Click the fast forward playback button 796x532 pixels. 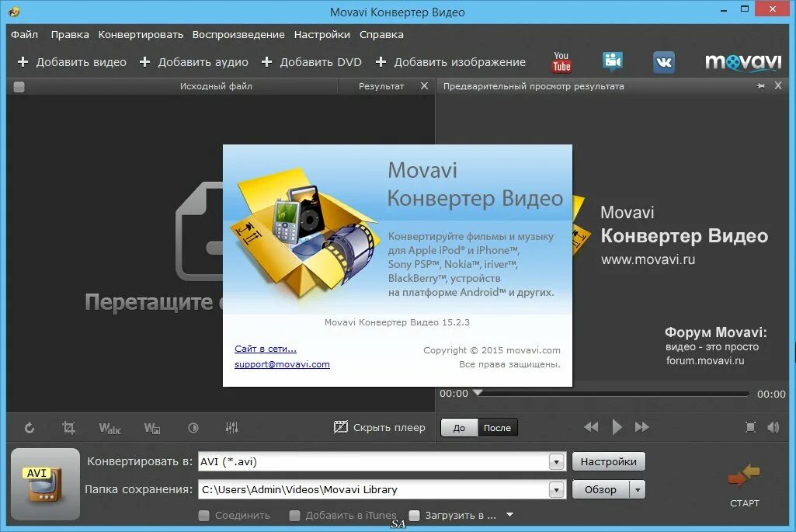tap(642, 427)
